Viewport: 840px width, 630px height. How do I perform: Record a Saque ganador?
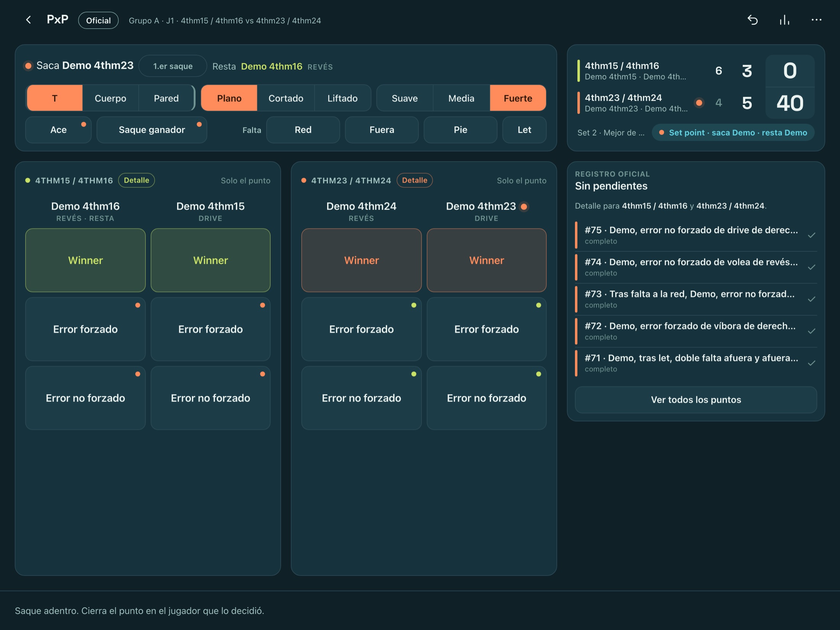pos(152,130)
